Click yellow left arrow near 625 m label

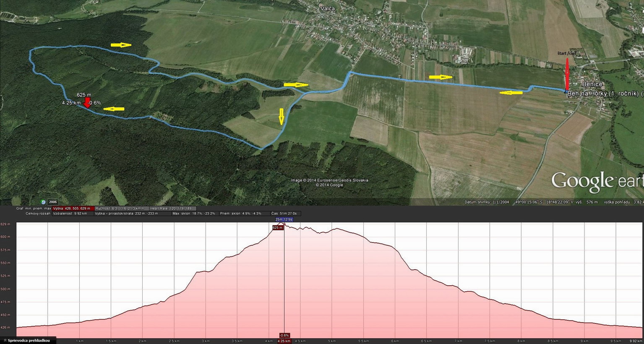[114, 109]
